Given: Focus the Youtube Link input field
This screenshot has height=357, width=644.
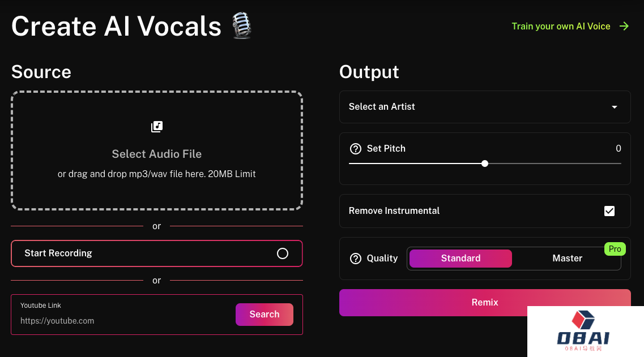Looking at the screenshot, I should 123,321.
